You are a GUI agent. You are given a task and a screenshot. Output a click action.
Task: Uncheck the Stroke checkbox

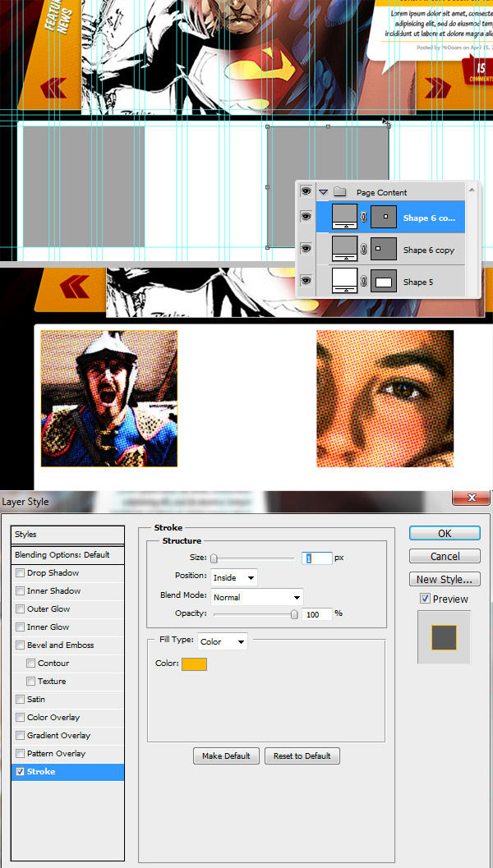point(21,772)
